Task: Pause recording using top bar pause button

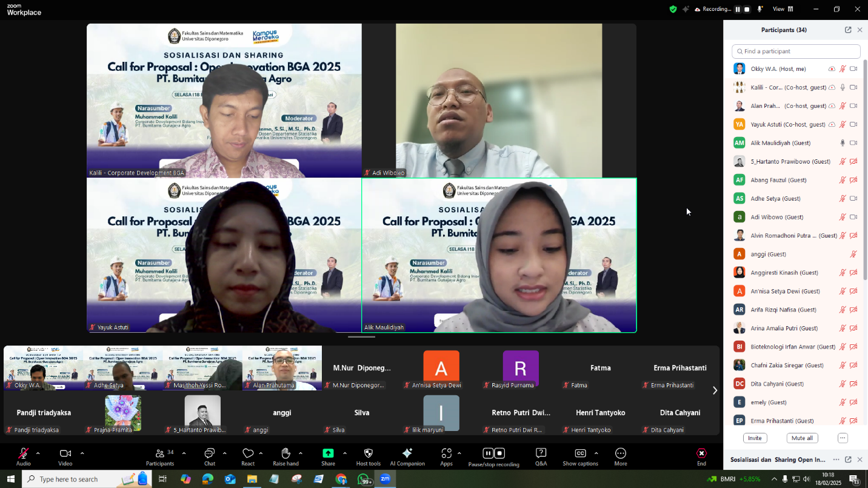Action: [x=738, y=9]
